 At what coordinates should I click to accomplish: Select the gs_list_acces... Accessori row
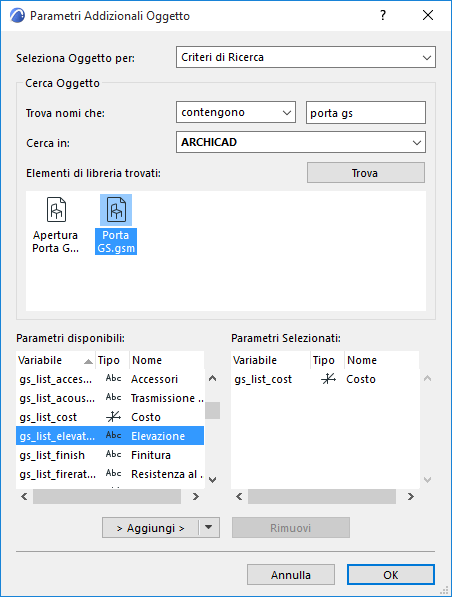(x=110, y=379)
